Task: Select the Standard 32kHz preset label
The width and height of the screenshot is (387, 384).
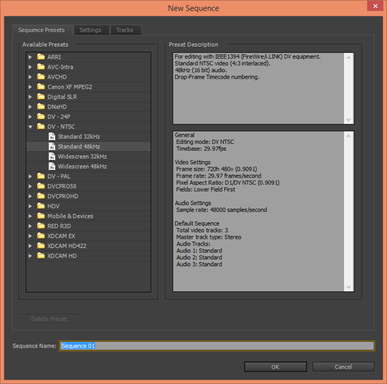Action: click(79, 137)
